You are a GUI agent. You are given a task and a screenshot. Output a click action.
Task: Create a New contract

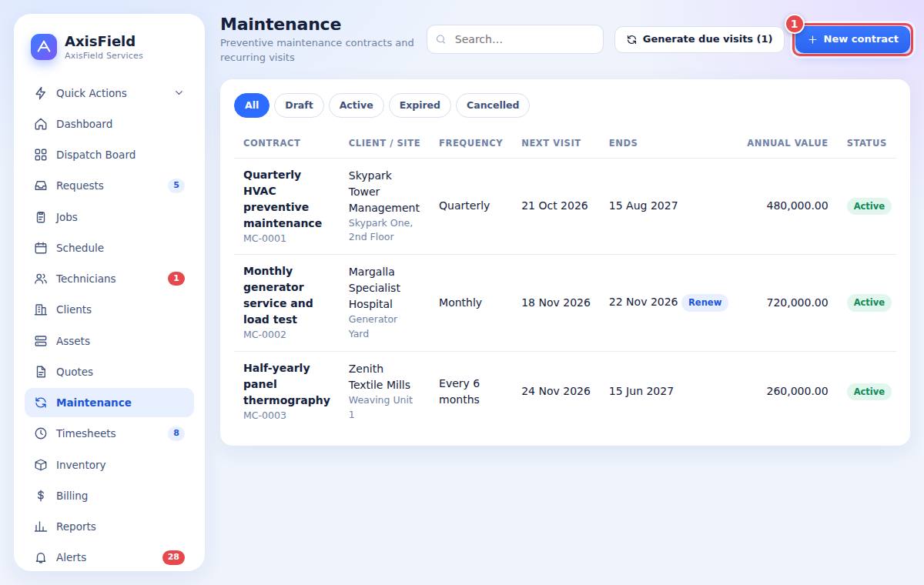coord(852,39)
